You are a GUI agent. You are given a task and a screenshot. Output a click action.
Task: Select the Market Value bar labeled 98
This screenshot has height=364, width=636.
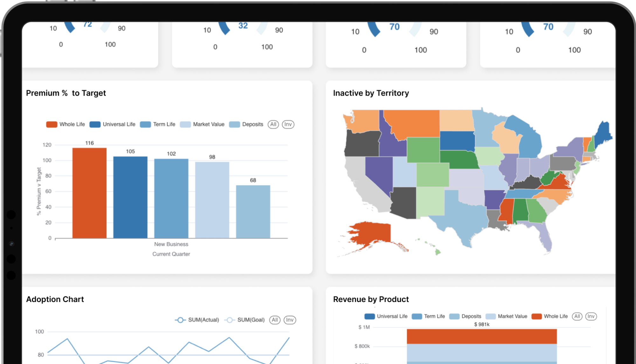click(212, 200)
